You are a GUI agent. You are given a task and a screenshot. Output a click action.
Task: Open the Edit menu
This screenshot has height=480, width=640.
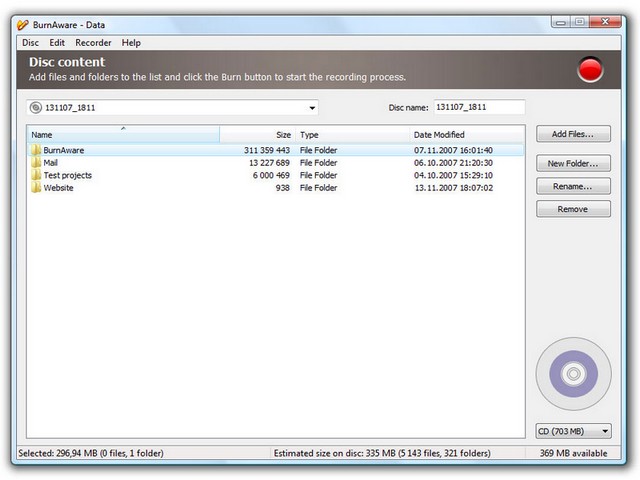(57, 43)
